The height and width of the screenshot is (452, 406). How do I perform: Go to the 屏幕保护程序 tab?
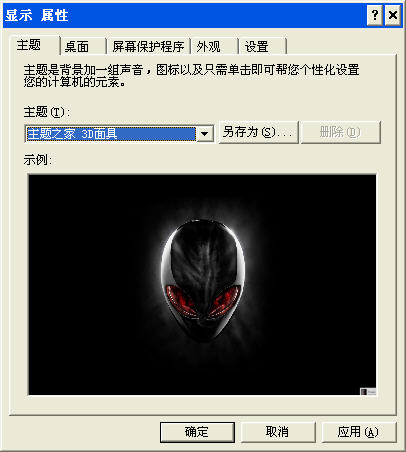click(148, 47)
